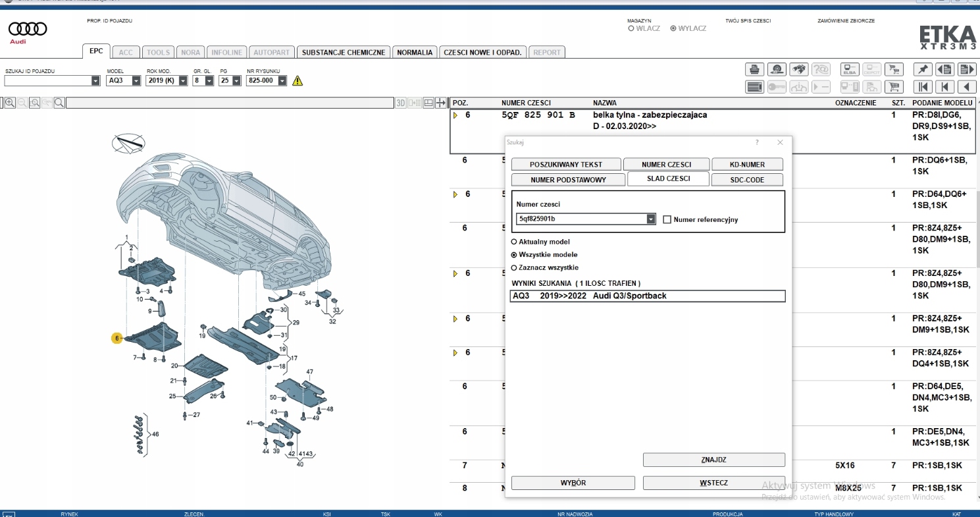Viewport: 980px width, 517px height.
Task: Expand the ROK MOD. 2019 (K) dropdown
Action: coord(183,81)
